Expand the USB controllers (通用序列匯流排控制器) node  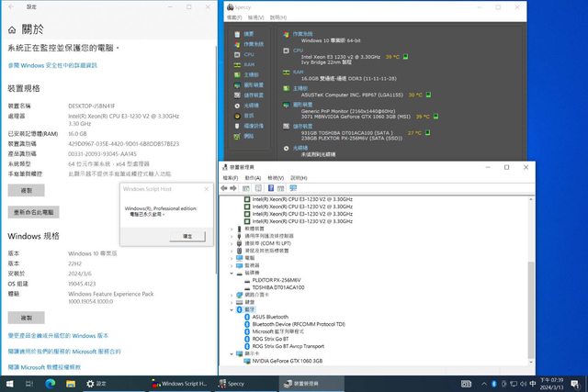232,236
